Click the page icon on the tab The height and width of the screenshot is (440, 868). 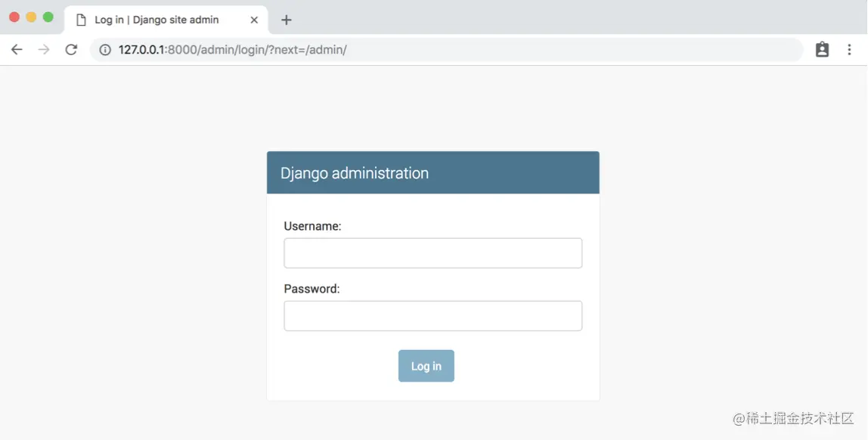tap(82, 20)
